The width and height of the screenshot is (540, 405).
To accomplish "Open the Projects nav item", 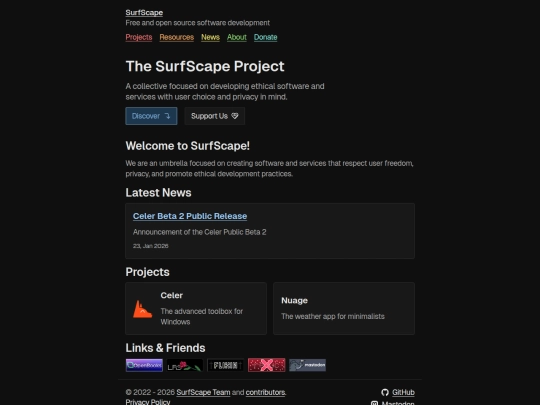I will pos(139,37).
